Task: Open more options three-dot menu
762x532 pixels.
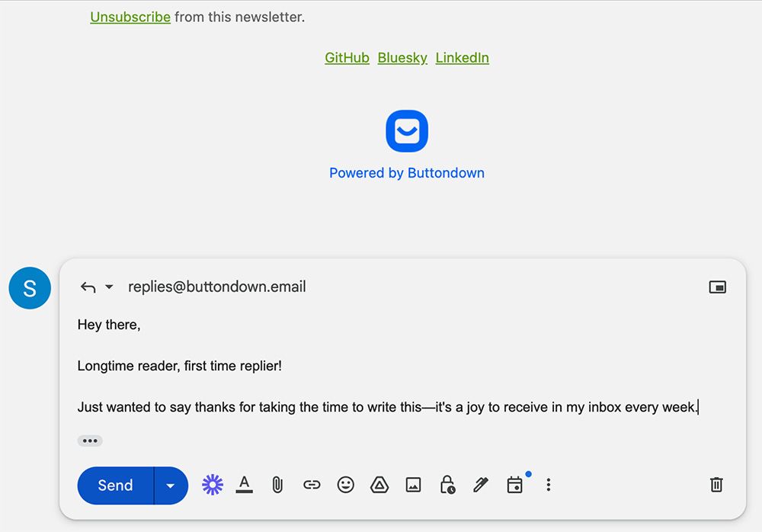Action: point(548,485)
